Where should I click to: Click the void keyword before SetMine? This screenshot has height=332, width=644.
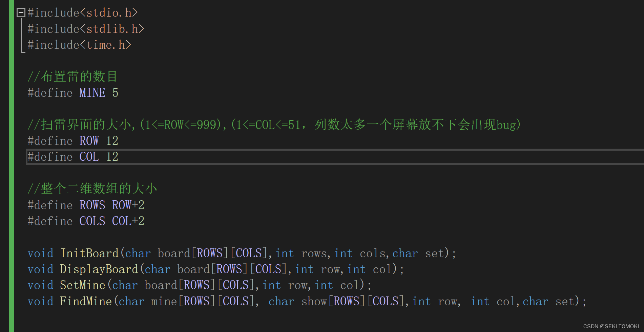pos(40,285)
